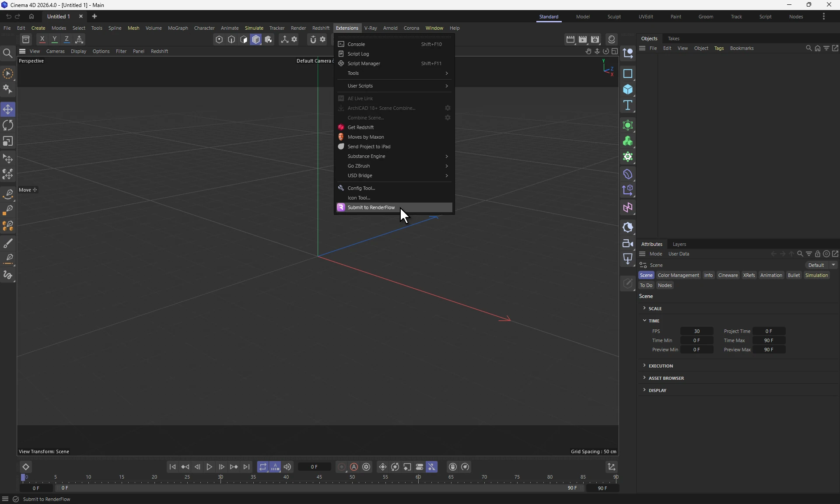The width and height of the screenshot is (840, 504).
Task: Add a Text object from the palette
Action: pyautogui.click(x=628, y=105)
